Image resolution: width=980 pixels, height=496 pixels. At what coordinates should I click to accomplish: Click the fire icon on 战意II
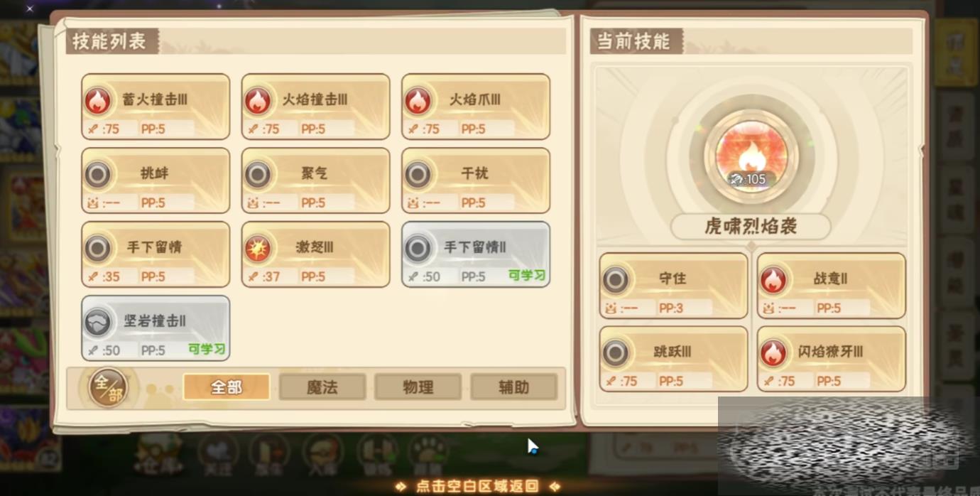click(x=773, y=280)
